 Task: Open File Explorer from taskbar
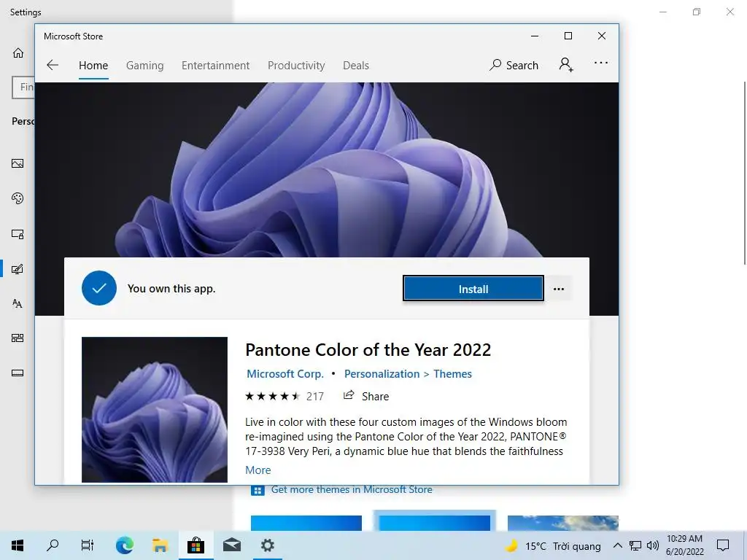(160, 545)
